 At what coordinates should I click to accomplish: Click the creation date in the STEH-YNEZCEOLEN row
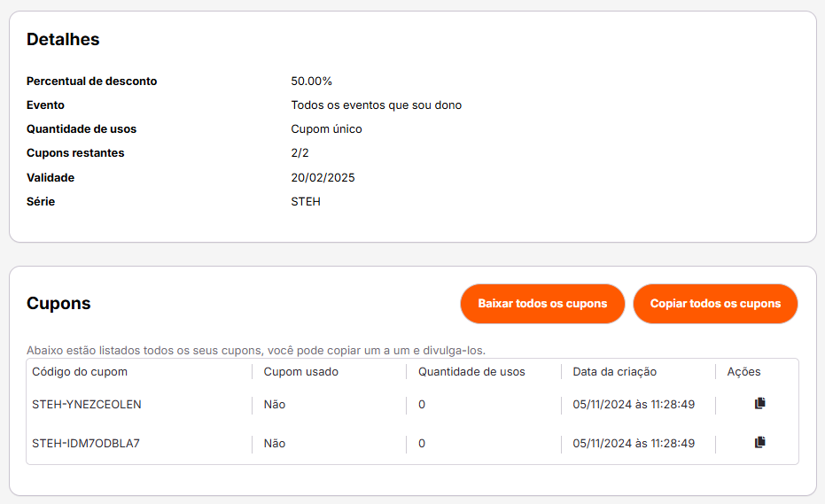[x=634, y=405]
